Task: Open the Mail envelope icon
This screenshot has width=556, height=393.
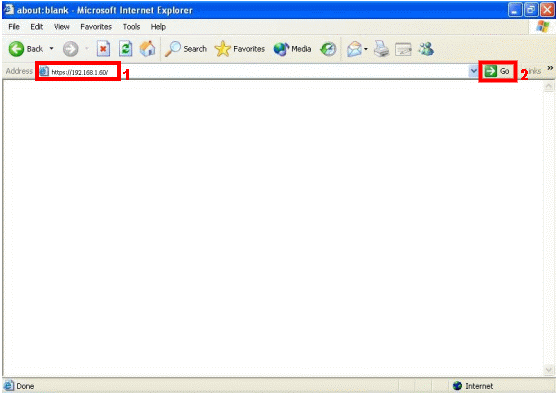Action: 355,49
